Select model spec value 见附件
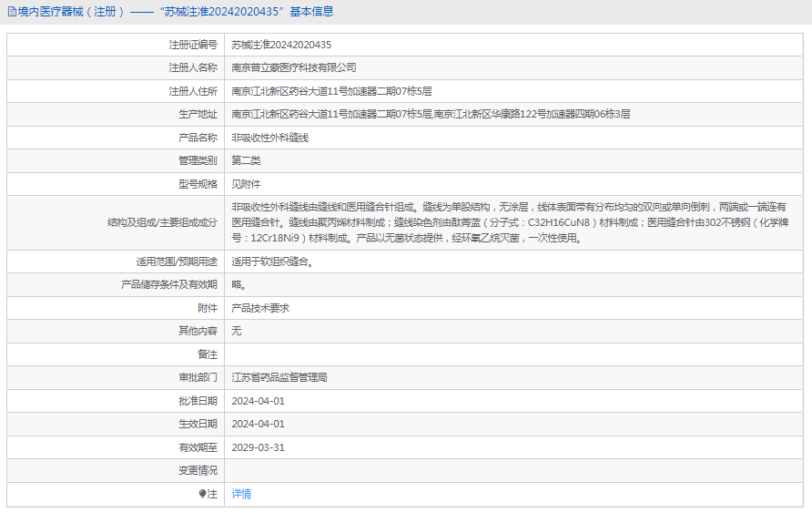Viewport: 812px width, 513px height. 246,184
